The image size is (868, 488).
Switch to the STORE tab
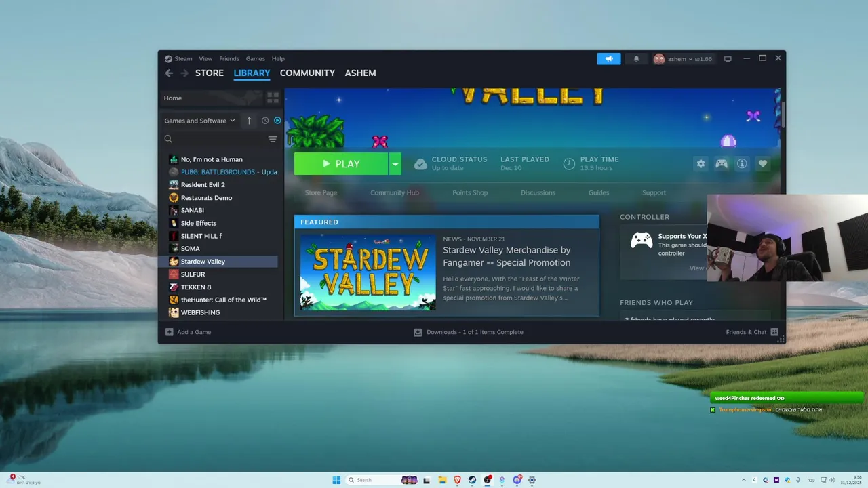click(210, 73)
